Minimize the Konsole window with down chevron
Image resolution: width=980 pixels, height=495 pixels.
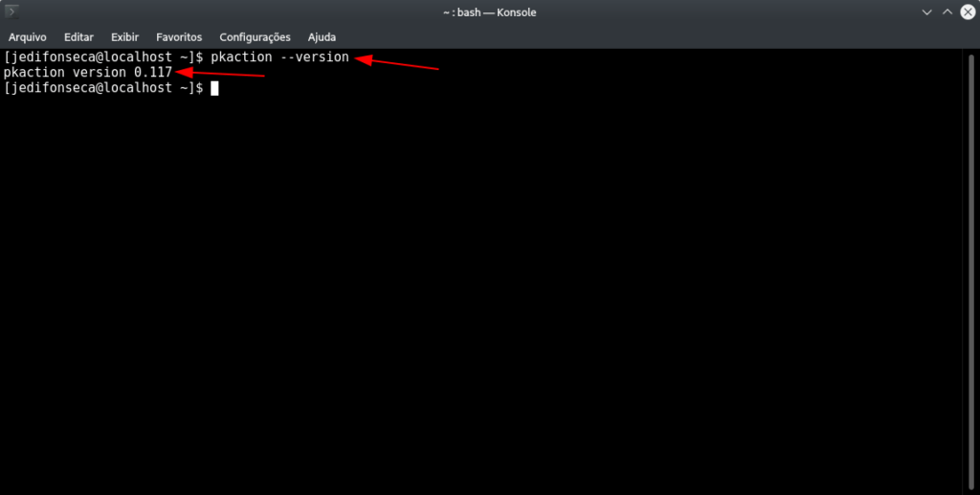[x=926, y=11]
